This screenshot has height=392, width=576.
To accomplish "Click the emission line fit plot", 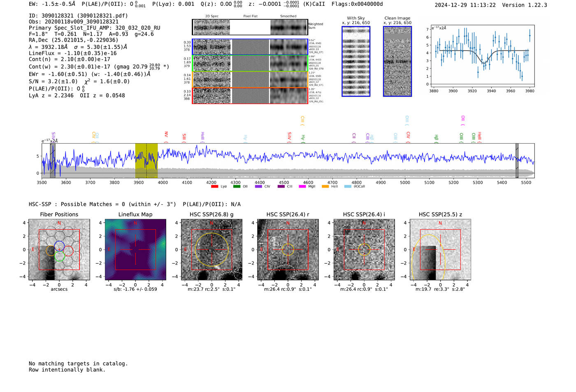I will pyautogui.click(x=482, y=56).
